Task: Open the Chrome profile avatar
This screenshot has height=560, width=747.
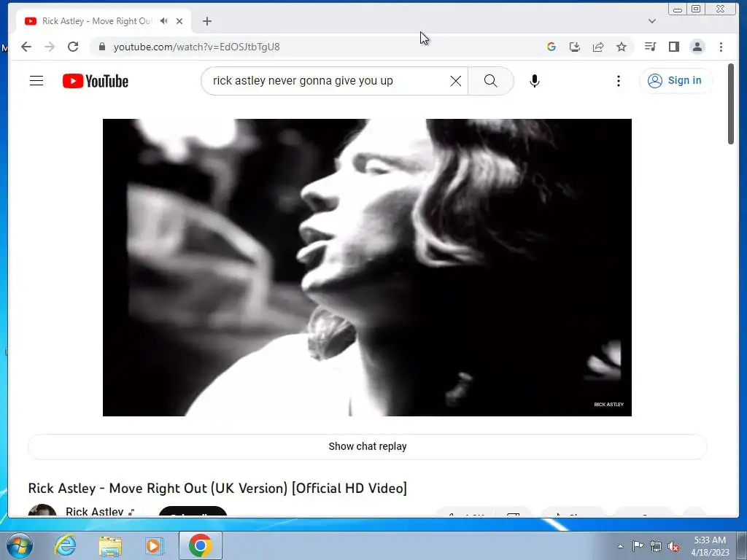Action: point(697,47)
